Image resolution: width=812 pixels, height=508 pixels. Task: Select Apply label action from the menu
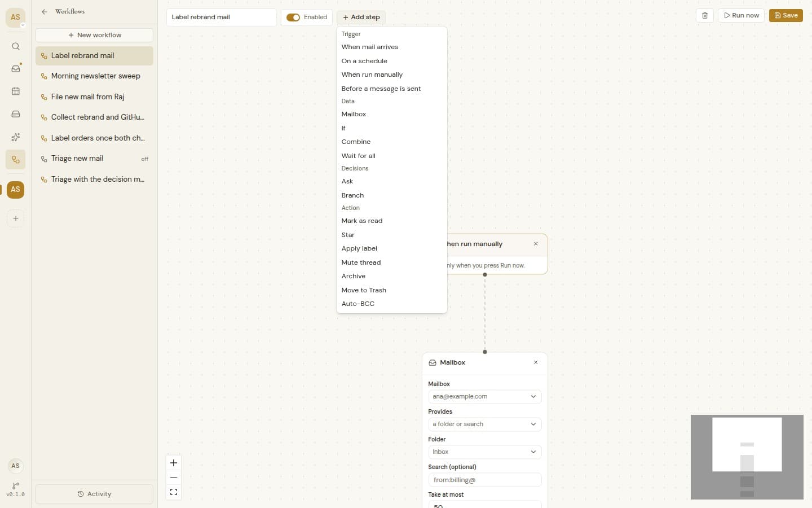(392, 249)
